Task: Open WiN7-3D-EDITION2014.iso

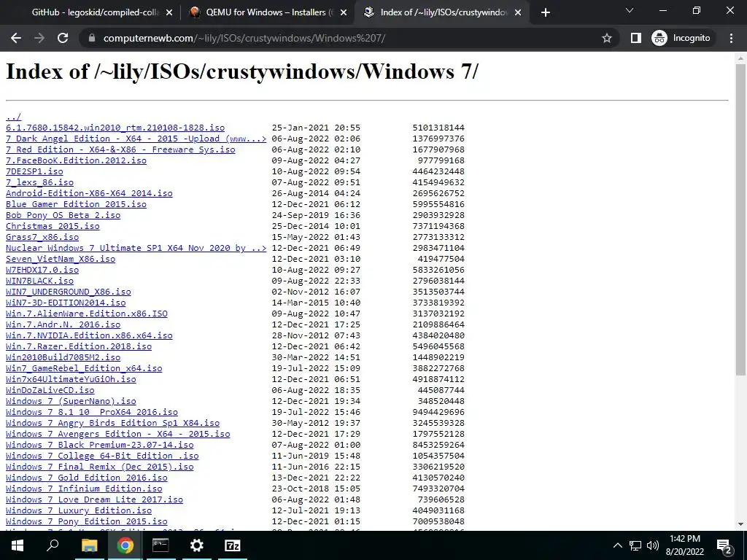Action: (66, 303)
